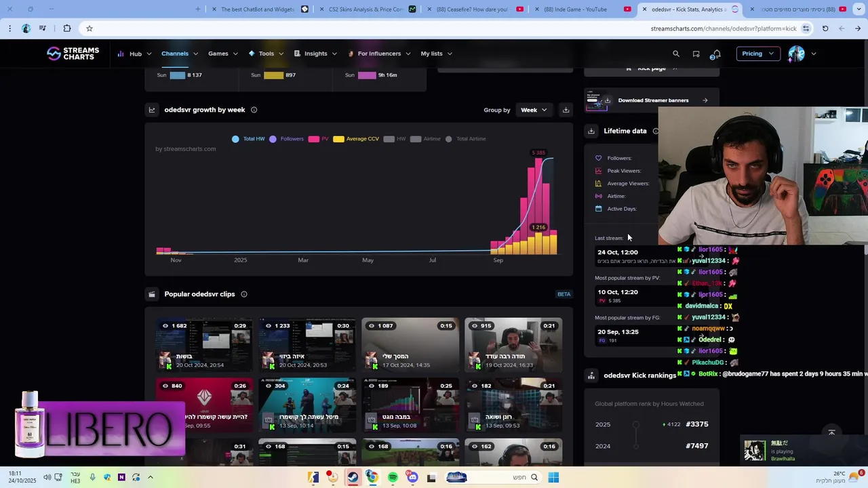Click the odedsvr Kick rankings panel icon
The image size is (868, 488).
(x=591, y=375)
